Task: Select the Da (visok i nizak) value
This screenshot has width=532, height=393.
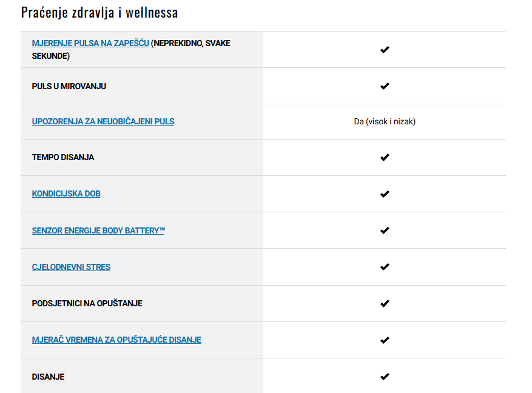Action: [x=385, y=121]
